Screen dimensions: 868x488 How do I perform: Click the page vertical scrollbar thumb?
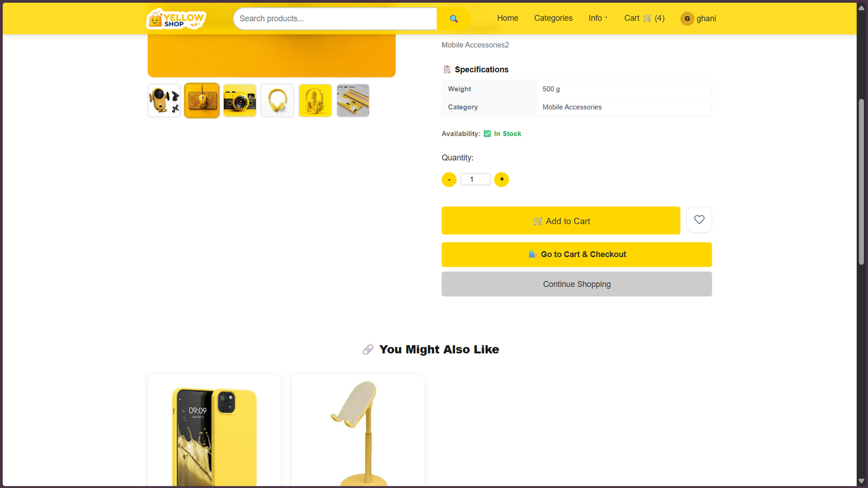click(x=861, y=182)
